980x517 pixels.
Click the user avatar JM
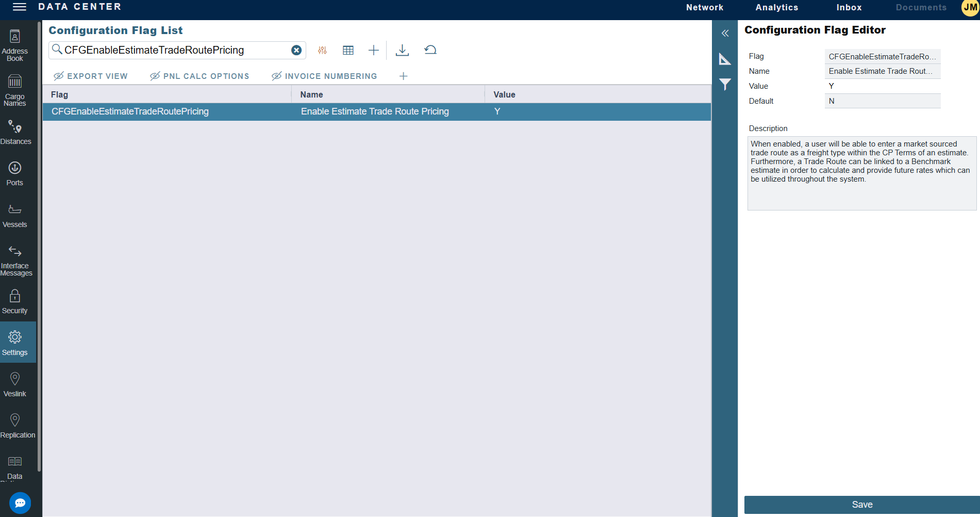[x=970, y=8]
